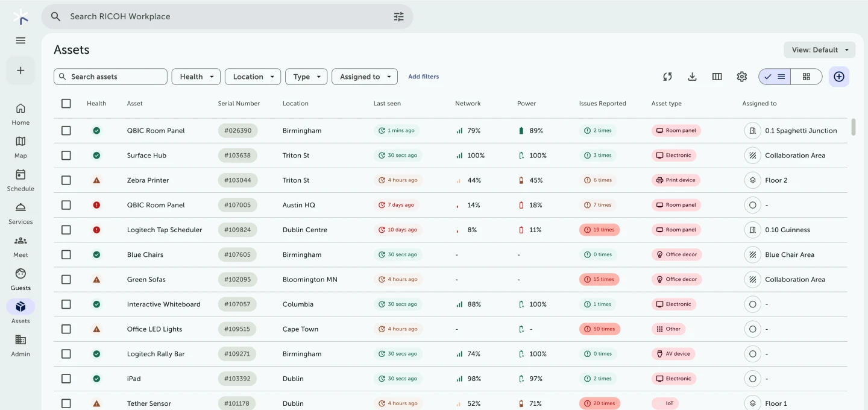Click the refresh assets icon
This screenshot has height=410, width=868.
point(667,77)
